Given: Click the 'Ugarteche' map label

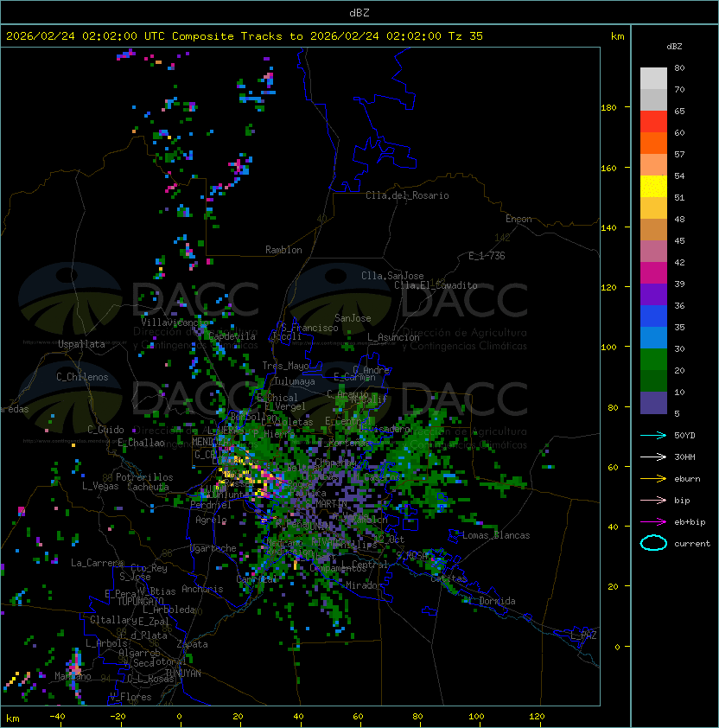Looking at the screenshot, I should click(x=213, y=548).
